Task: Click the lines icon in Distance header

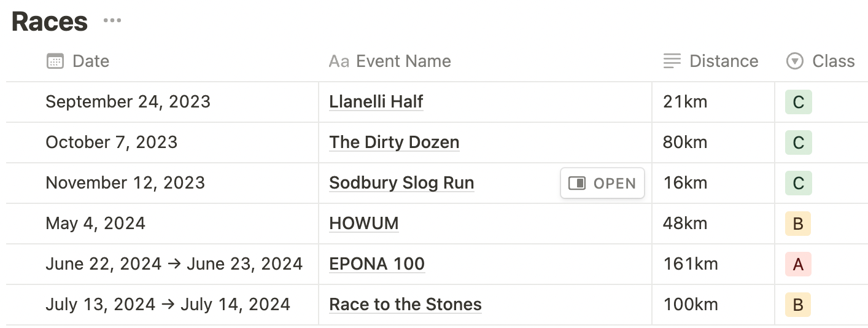Action: point(672,61)
